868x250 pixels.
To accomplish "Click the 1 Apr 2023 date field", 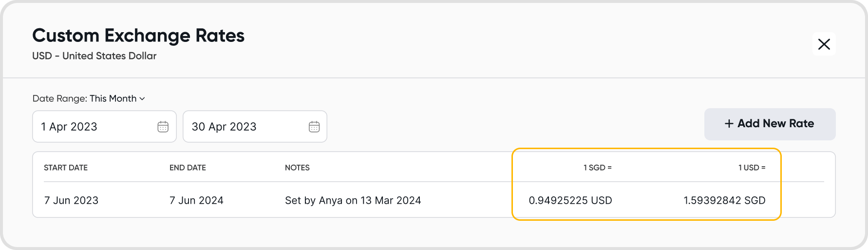I will click(93, 127).
